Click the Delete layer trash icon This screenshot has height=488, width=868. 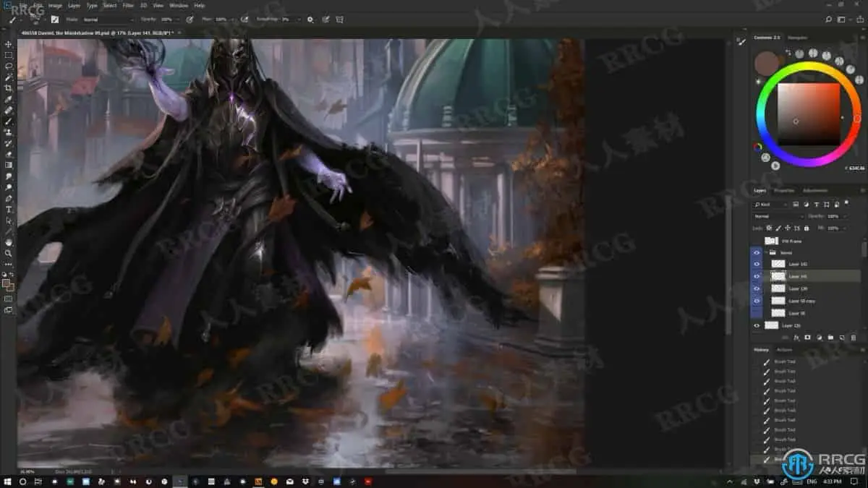(854, 338)
